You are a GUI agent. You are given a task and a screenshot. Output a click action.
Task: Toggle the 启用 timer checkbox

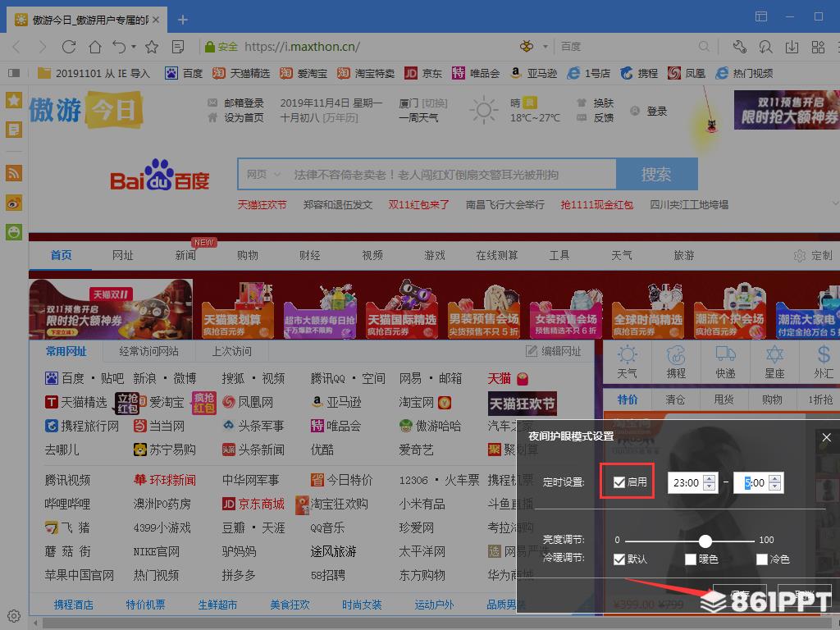[619, 482]
